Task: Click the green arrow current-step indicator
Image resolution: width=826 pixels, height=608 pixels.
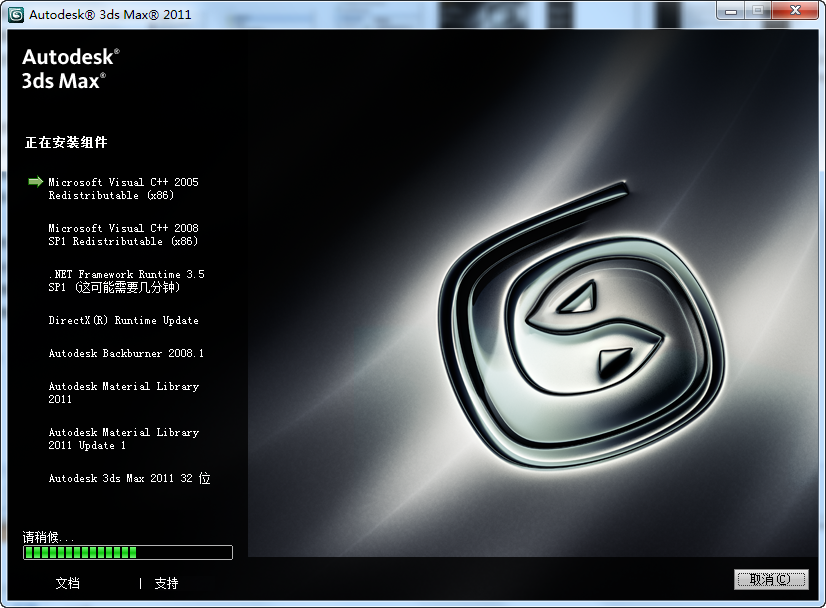Action: (x=35, y=182)
